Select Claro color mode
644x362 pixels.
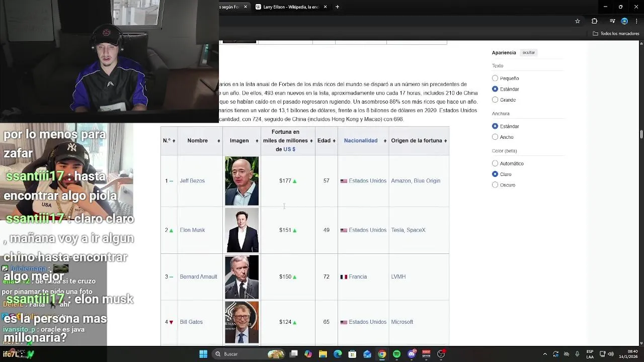[x=495, y=174]
